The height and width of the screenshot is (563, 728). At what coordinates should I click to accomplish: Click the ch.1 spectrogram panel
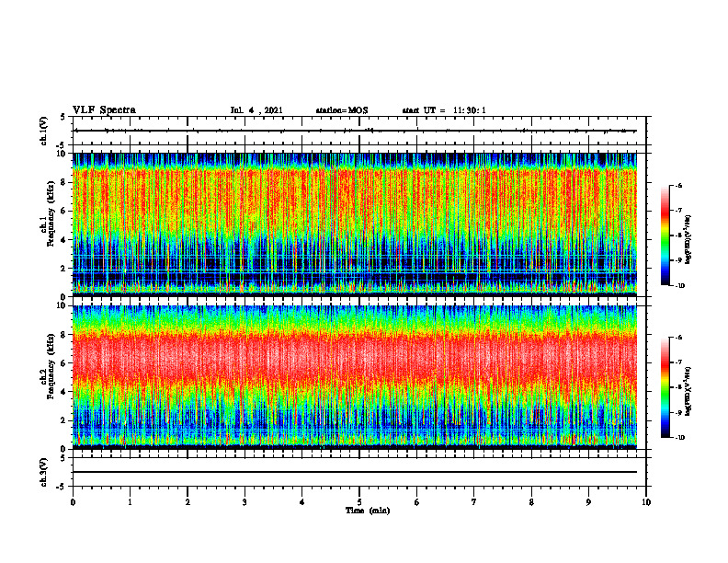coord(355,224)
